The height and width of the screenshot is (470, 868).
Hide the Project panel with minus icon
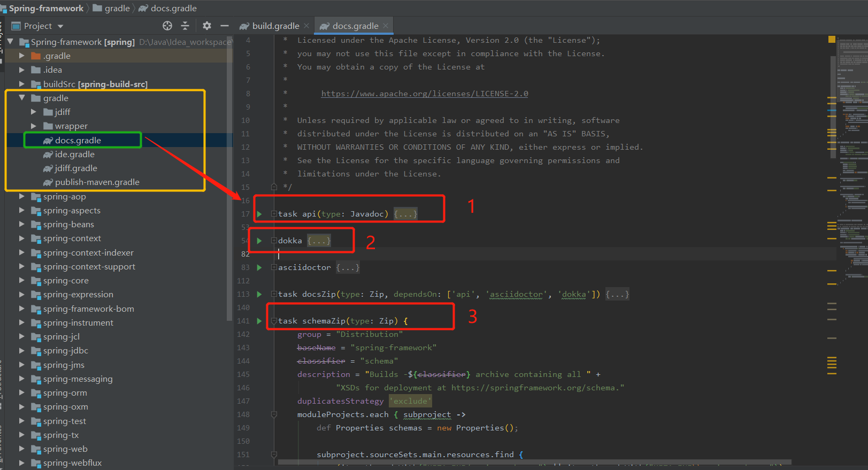(225, 26)
